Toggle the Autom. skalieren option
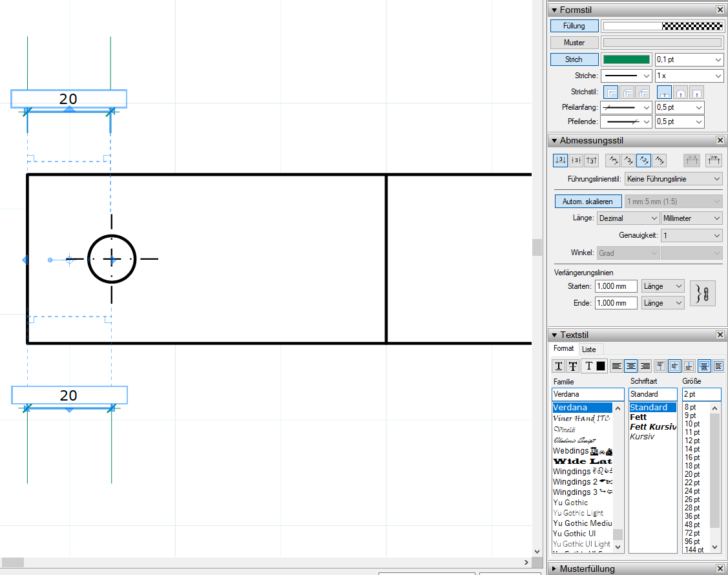 pos(588,202)
